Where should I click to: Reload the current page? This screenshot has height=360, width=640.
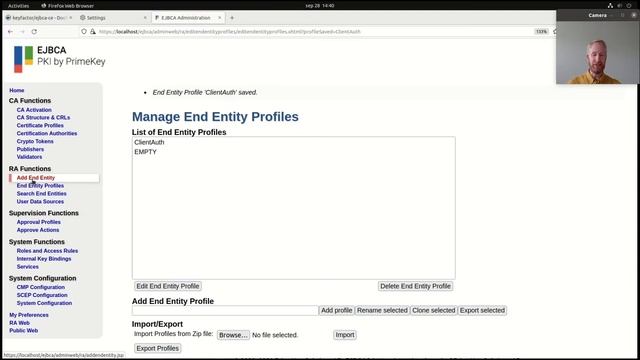34,31
